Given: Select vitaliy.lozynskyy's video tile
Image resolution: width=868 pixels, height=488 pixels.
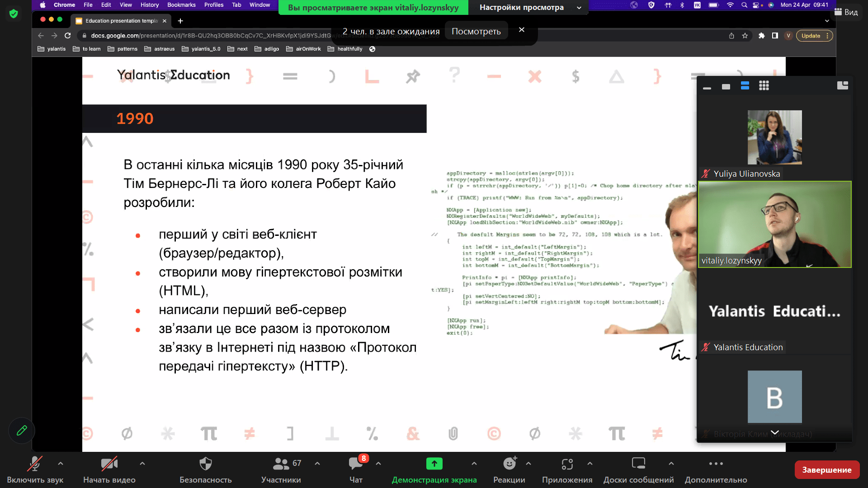Looking at the screenshot, I should pyautogui.click(x=775, y=225).
